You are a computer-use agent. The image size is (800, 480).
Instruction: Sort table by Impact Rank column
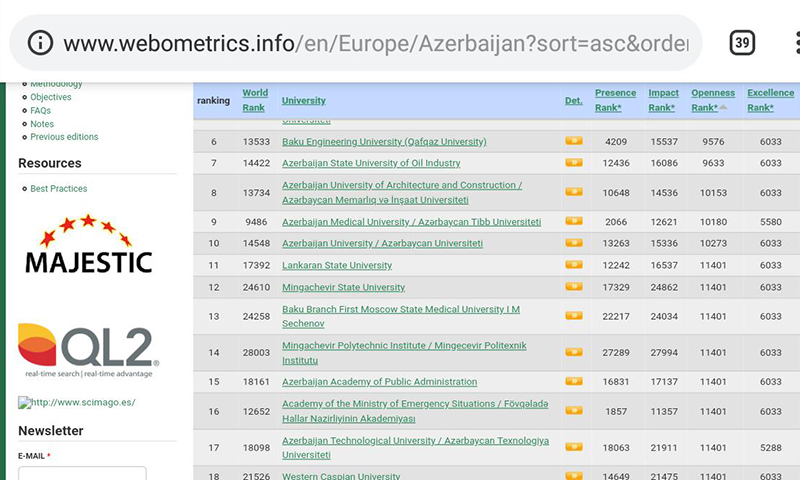(663, 100)
